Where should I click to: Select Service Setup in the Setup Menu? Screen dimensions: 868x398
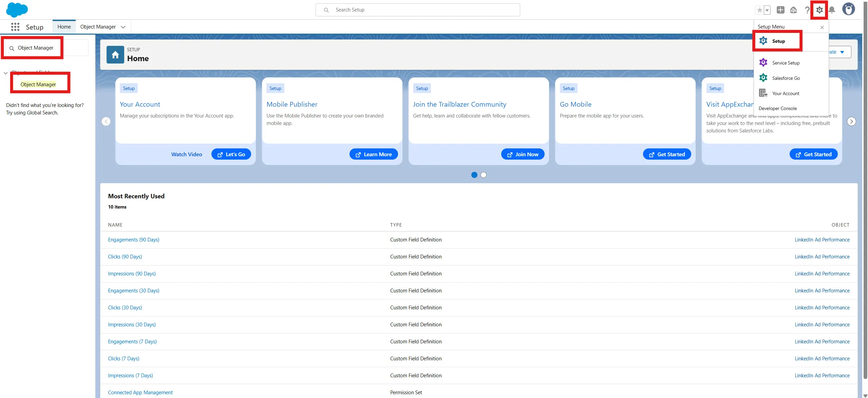pos(786,63)
